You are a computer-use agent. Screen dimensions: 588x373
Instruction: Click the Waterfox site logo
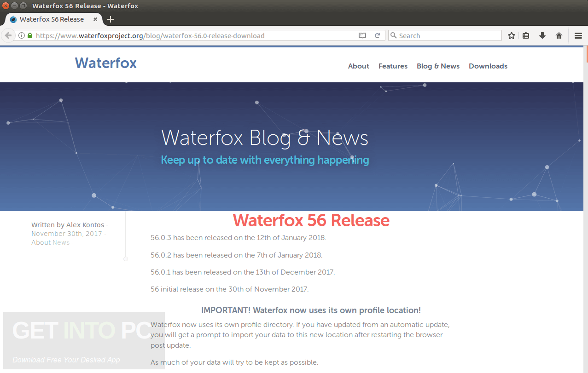106,63
